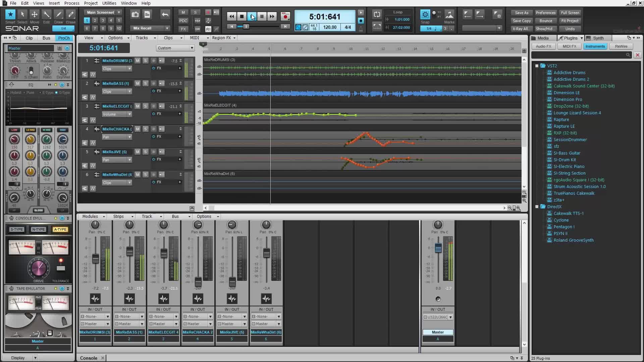
Task: Switch to the Audio FX tab
Action: [x=543, y=46]
